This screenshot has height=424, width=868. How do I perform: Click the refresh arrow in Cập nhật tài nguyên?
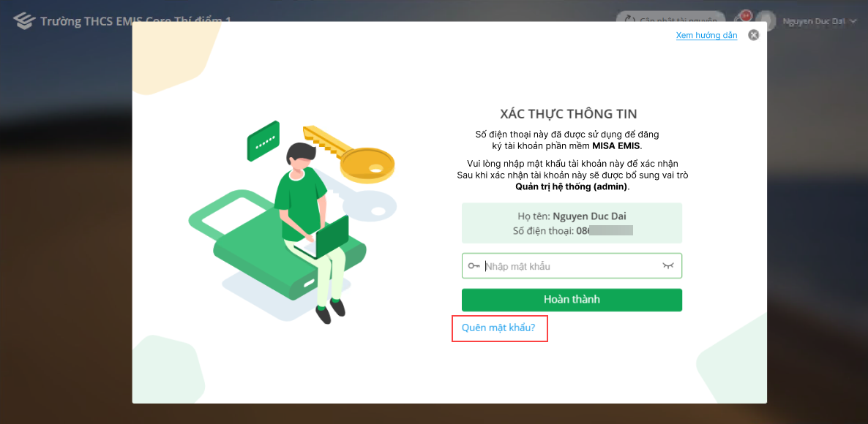629,20
